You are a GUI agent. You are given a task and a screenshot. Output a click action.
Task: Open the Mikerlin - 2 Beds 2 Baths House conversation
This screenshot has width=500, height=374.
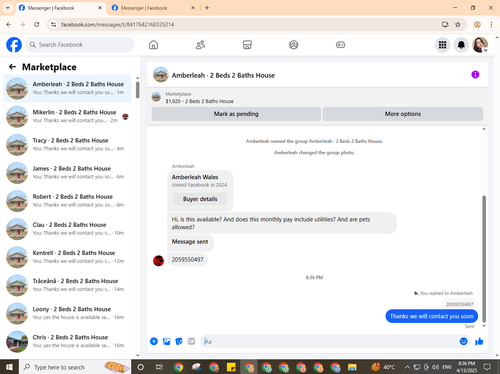click(x=68, y=117)
